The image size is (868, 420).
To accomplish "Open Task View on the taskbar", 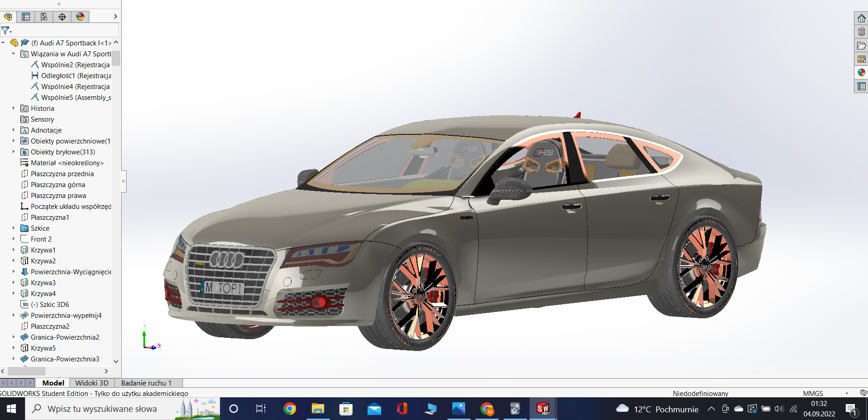I will 261,409.
